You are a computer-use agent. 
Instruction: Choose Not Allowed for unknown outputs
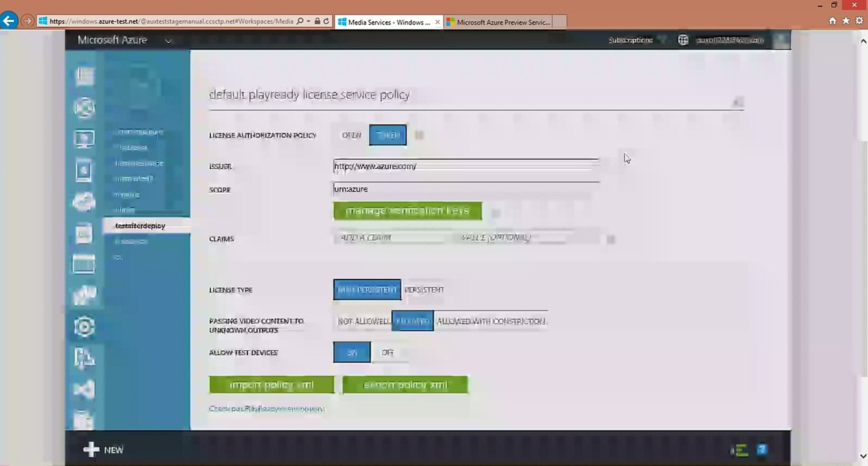point(363,321)
